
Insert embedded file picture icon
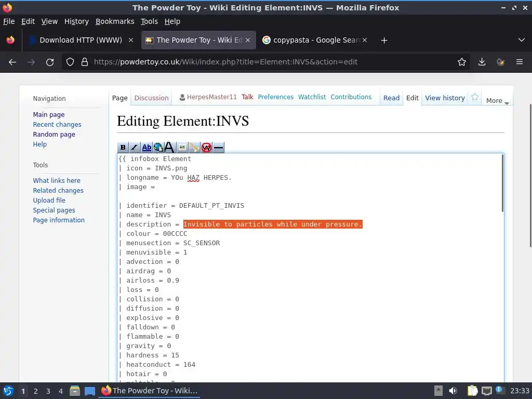pos(182,147)
